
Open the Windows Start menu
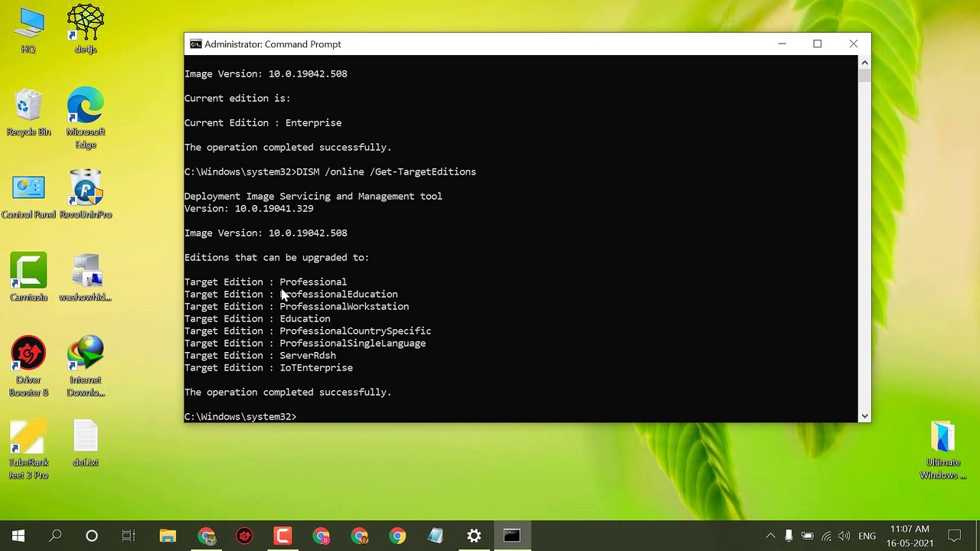click(18, 536)
